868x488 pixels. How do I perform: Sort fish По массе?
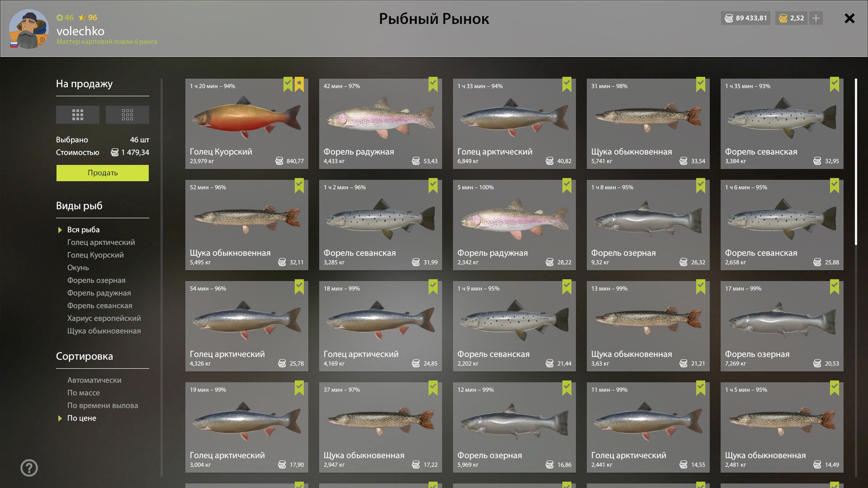(x=84, y=393)
